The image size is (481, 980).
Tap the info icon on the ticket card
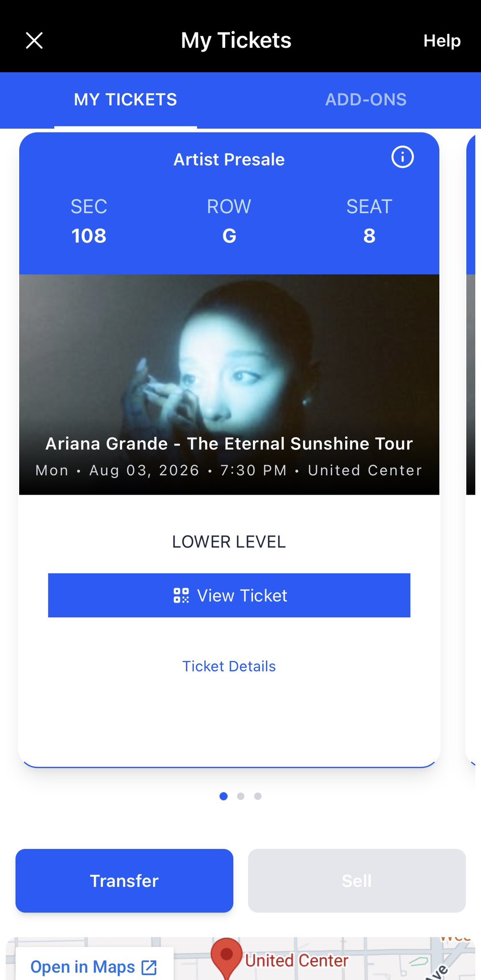[402, 157]
